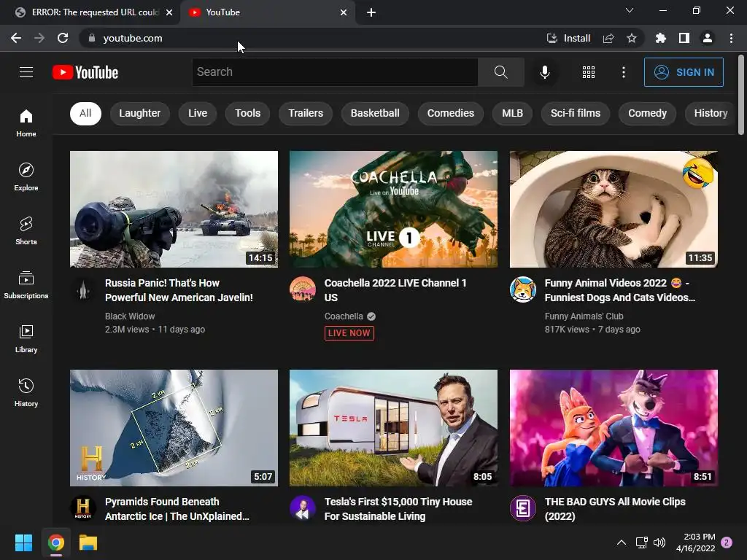The image size is (747, 560).
Task: Click the magnifier search button
Action: coord(500,72)
